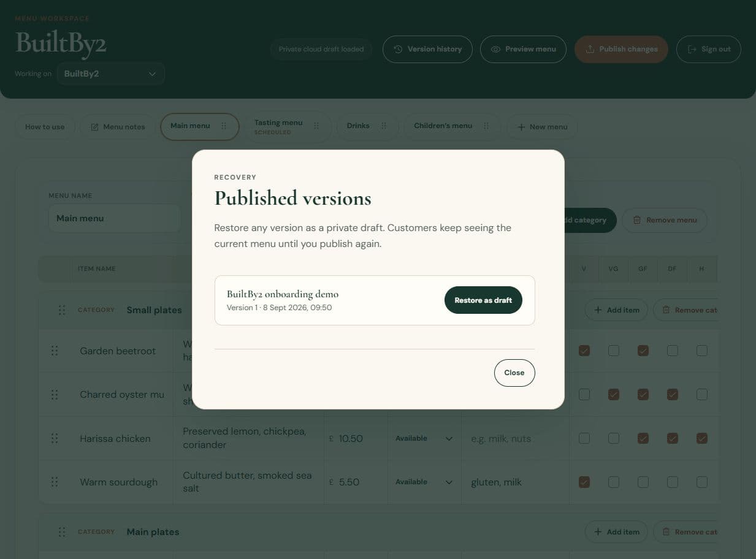Toggle GF checkbox for Harissa chicken
This screenshot has height=559, width=756.
(x=643, y=438)
